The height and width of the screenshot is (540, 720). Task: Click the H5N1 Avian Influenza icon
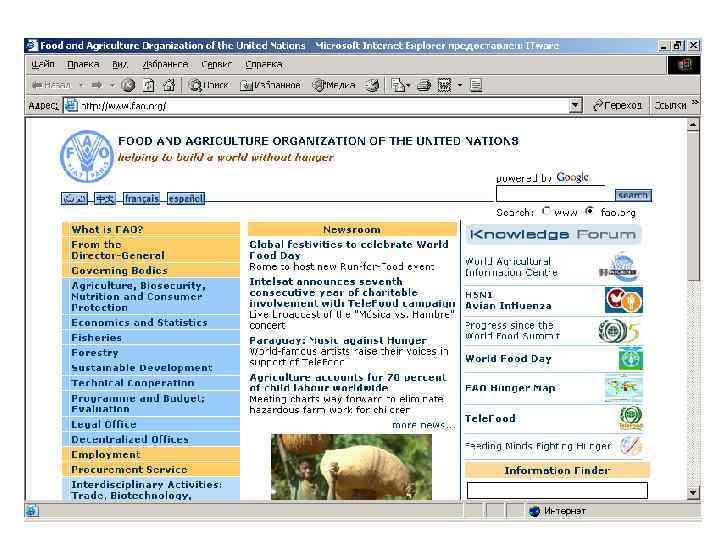(624, 300)
